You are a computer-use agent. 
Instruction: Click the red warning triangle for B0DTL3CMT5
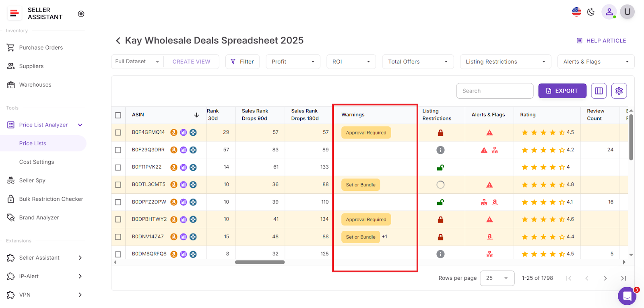pyautogui.click(x=489, y=185)
